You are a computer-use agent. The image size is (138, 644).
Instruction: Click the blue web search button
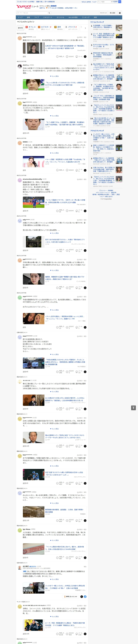(120, 2)
